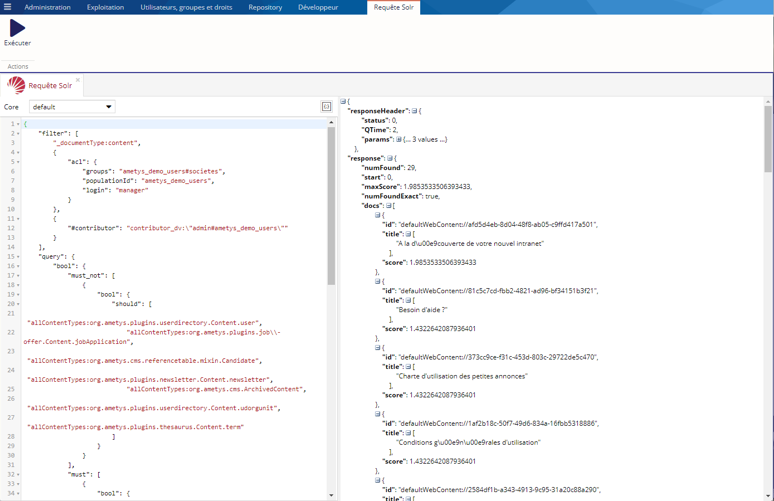The image size is (774, 501).
Task: Switch to the Développeur tab
Action: tap(318, 7)
